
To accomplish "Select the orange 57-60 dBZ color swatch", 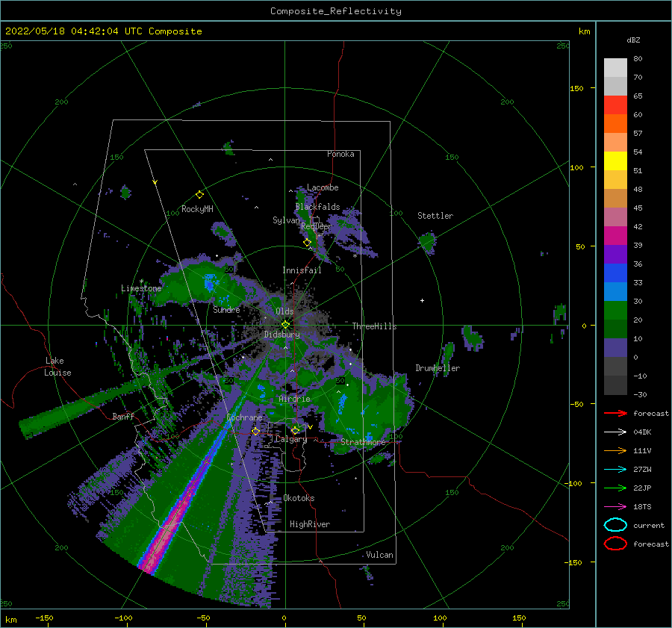I will point(615,124).
